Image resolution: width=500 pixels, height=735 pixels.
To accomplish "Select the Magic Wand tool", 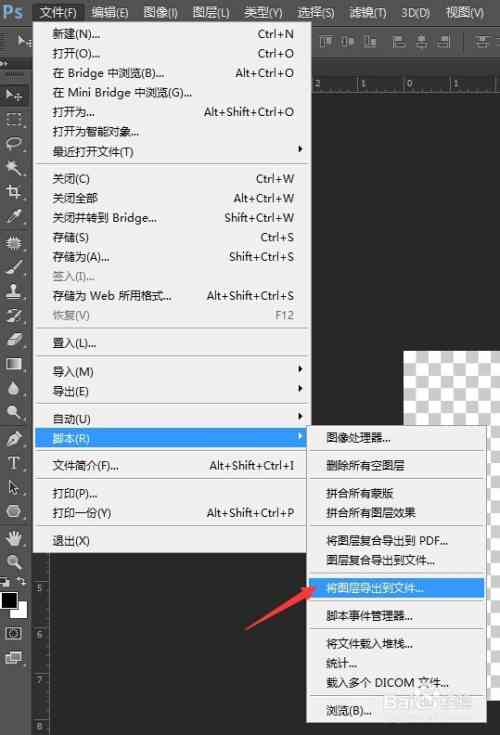I will 14,167.
